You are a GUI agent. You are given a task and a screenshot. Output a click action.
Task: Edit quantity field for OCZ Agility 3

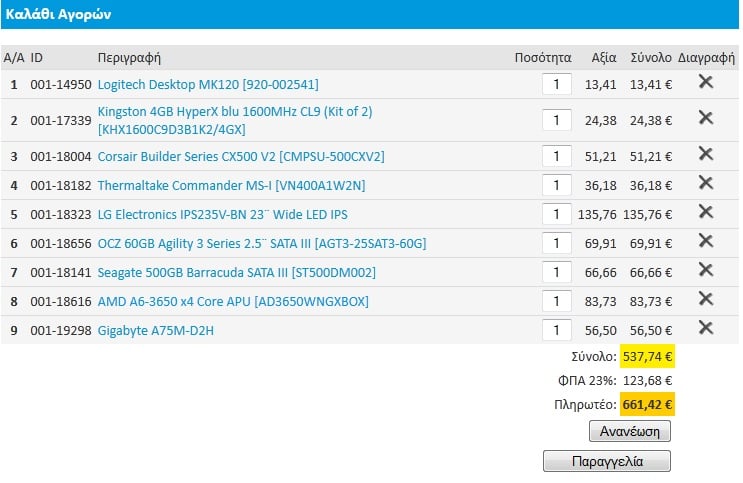point(557,244)
